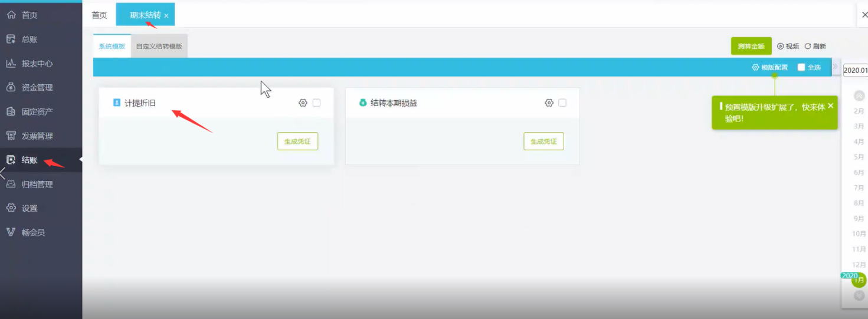Tick the 计提折旧 checkbox
Screen dimensions: 868x319
pos(316,103)
